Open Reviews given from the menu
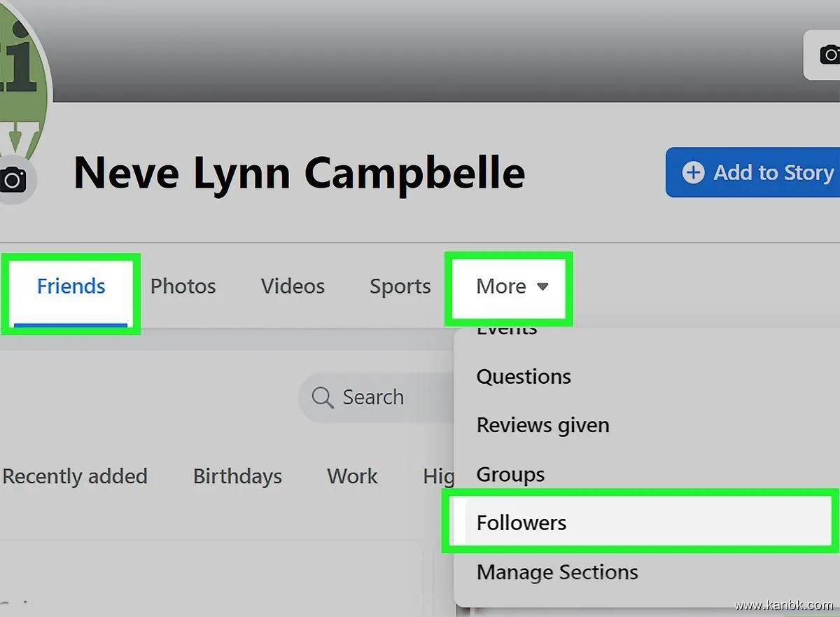 [x=542, y=425]
